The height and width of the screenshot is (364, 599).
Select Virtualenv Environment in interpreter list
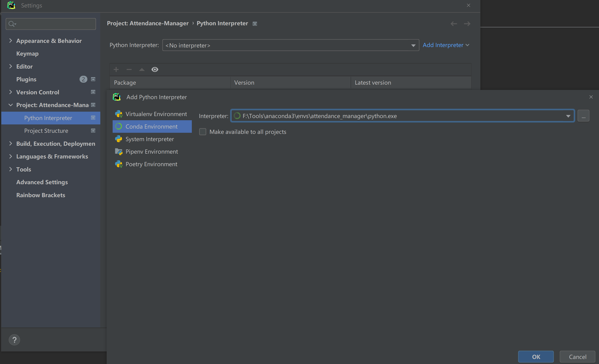pos(156,114)
